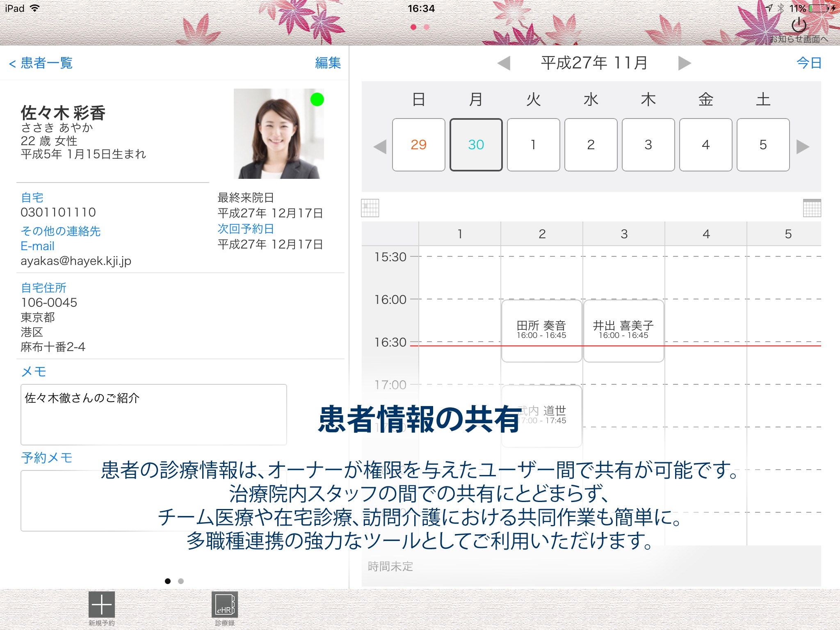
Task: Open appointment for 井出 喜美子
Action: 623,331
